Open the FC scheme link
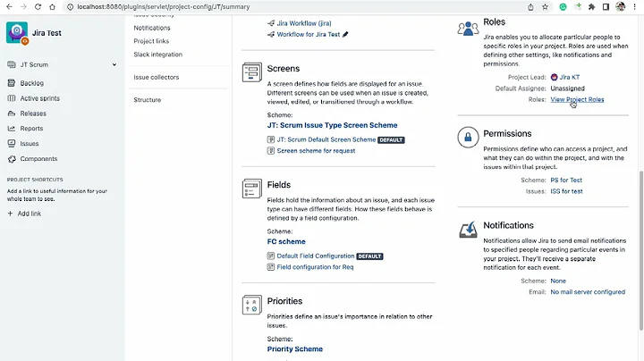 (x=286, y=241)
